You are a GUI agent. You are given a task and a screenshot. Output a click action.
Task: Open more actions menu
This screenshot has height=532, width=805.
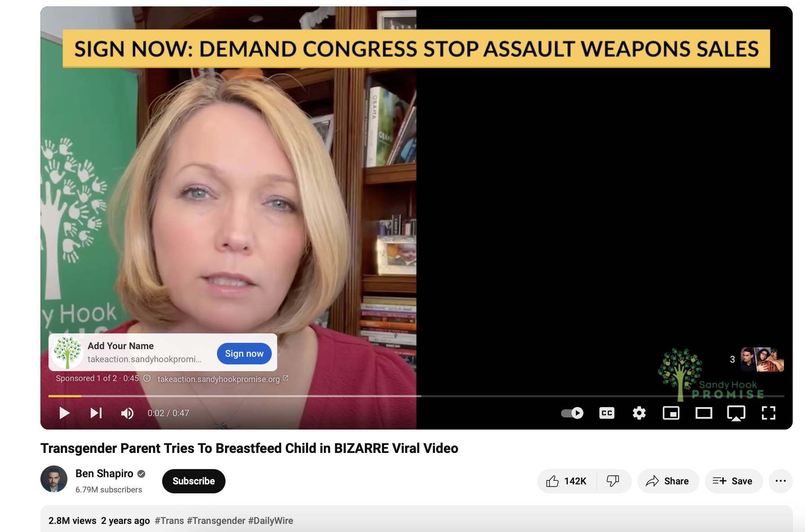[x=781, y=481]
